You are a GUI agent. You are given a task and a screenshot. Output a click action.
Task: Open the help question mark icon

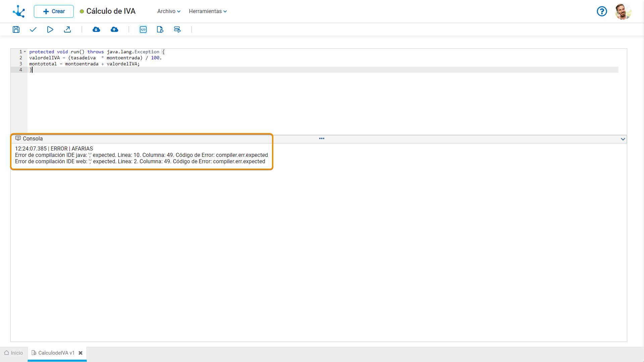click(x=602, y=11)
